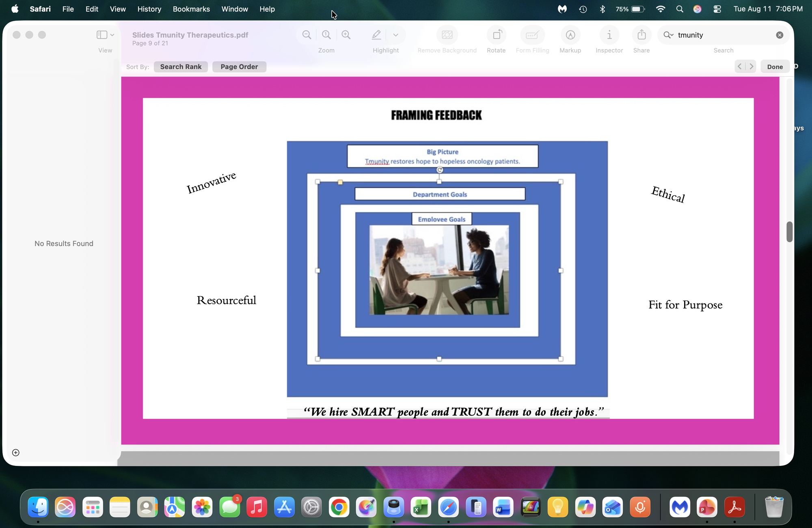This screenshot has height=528, width=812.
Task: Click the rotation handle above the selected shape
Action: pyautogui.click(x=440, y=170)
